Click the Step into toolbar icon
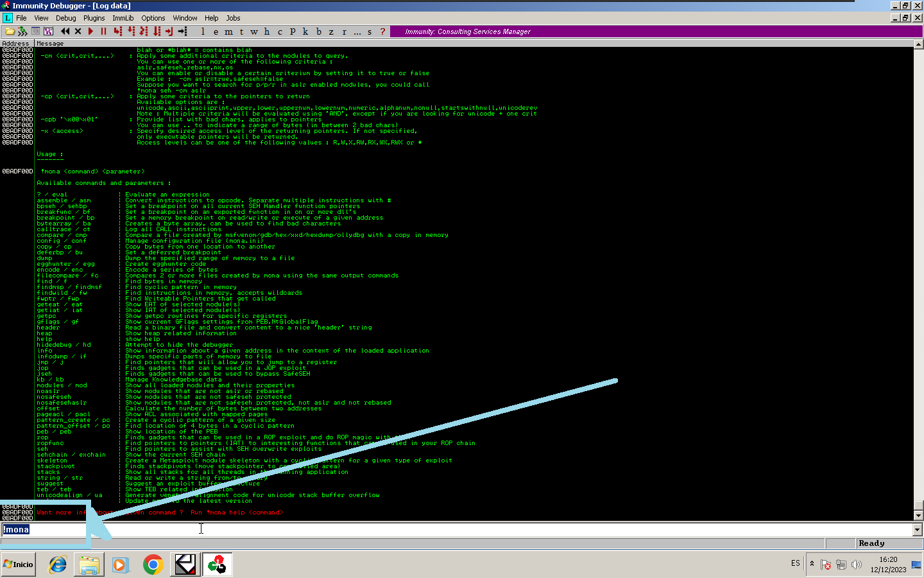Image resolution: width=924 pixels, height=578 pixels. (117, 31)
